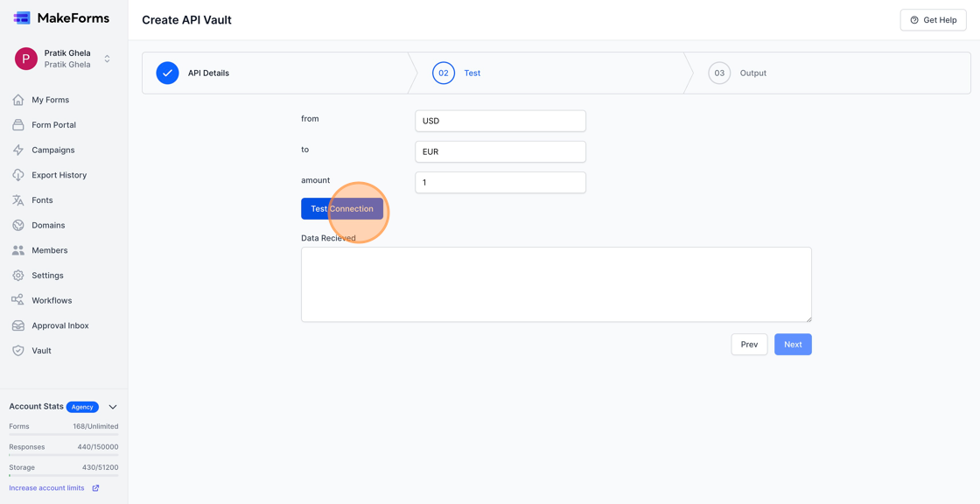Open the Fonts manager
Image resolution: width=980 pixels, height=504 pixels.
tap(38, 199)
